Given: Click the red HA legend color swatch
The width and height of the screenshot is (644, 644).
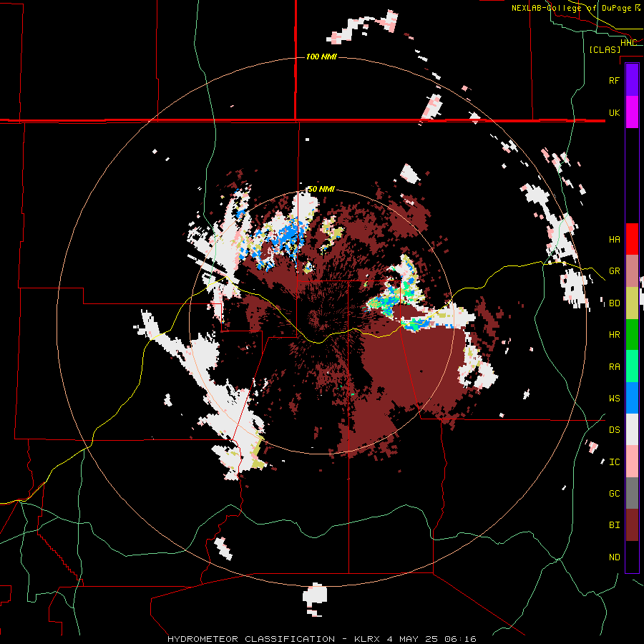Looking at the screenshot, I should point(632,239).
